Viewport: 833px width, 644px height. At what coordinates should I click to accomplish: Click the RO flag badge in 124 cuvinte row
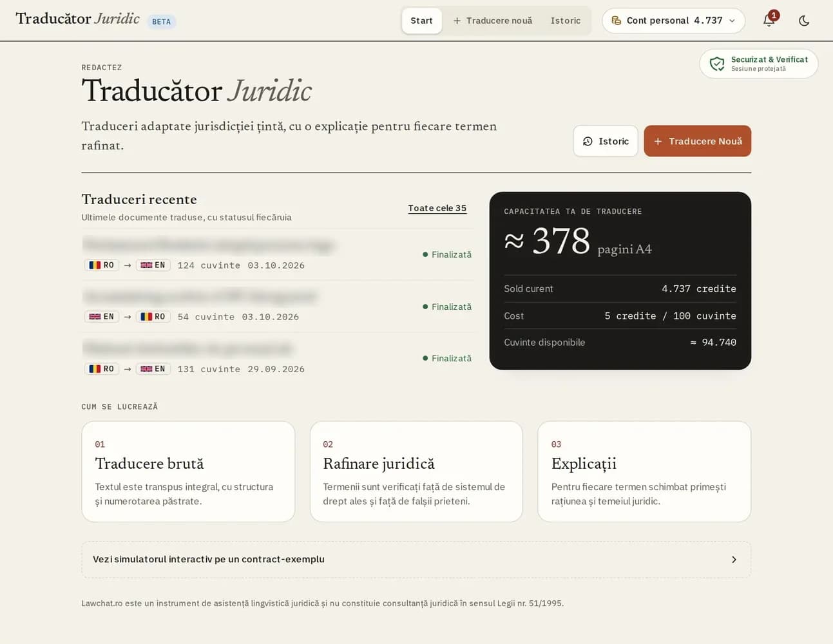click(102, 265)
